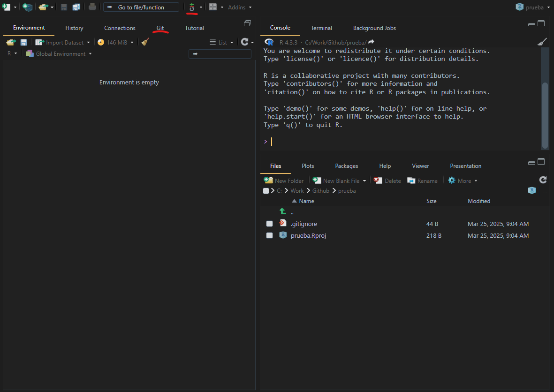The height and width of the screenshot is (392, 554).
Task: Open the Plots tab
Action: tap(308, 166)
